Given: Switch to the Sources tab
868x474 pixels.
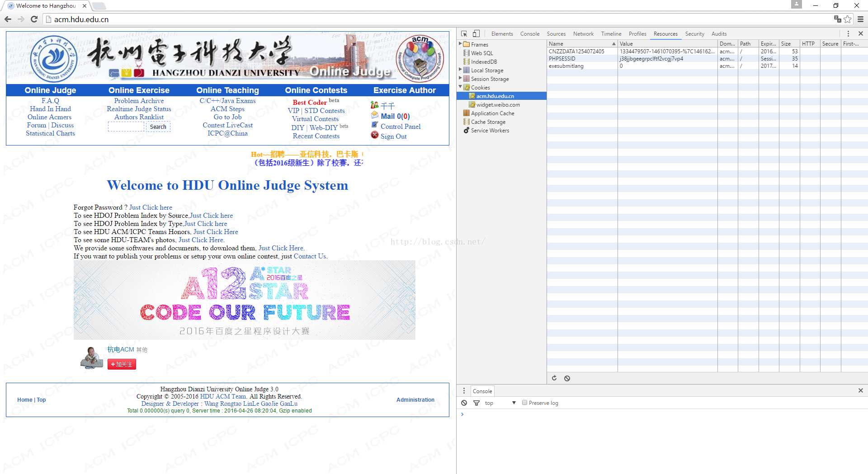Looking at the screenshot, I should click(556, 34).
